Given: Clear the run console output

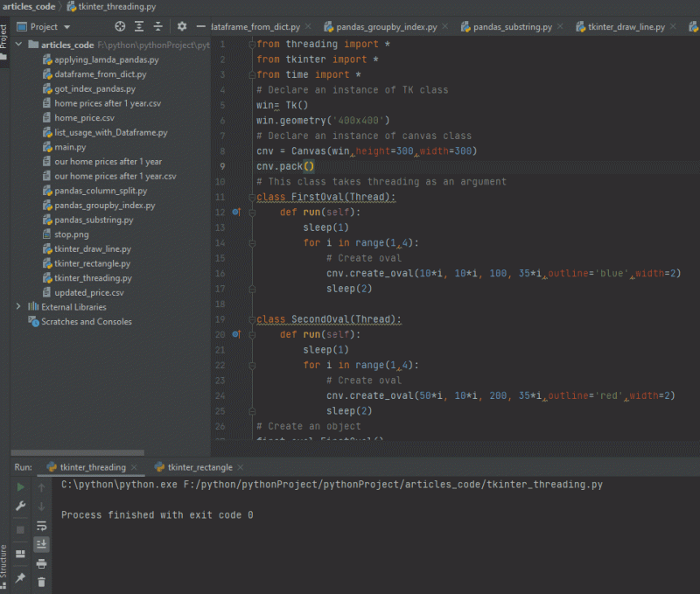Looking at the screenshot, I should point(40,582).
